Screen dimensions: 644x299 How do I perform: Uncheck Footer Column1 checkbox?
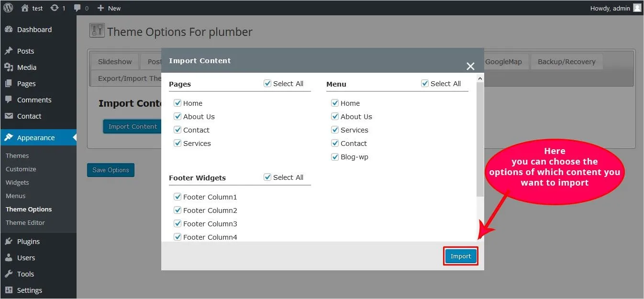tap(178, 197)
